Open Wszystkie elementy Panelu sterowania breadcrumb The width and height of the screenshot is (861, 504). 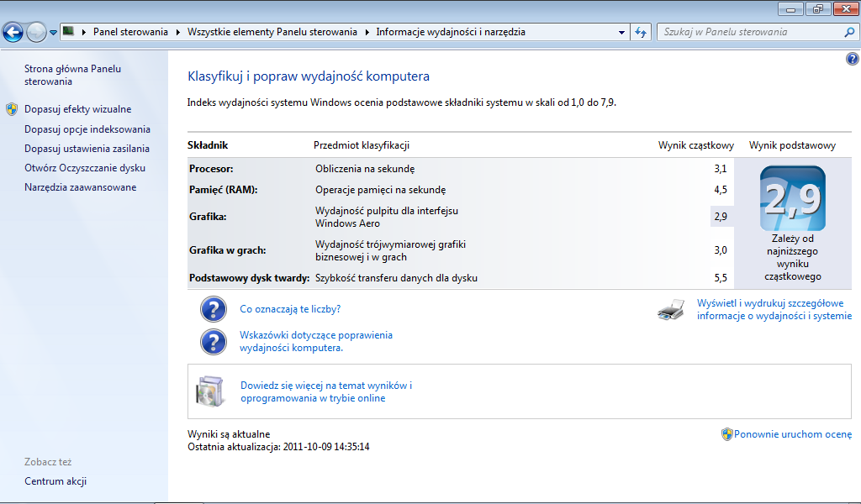pos(272,32)
